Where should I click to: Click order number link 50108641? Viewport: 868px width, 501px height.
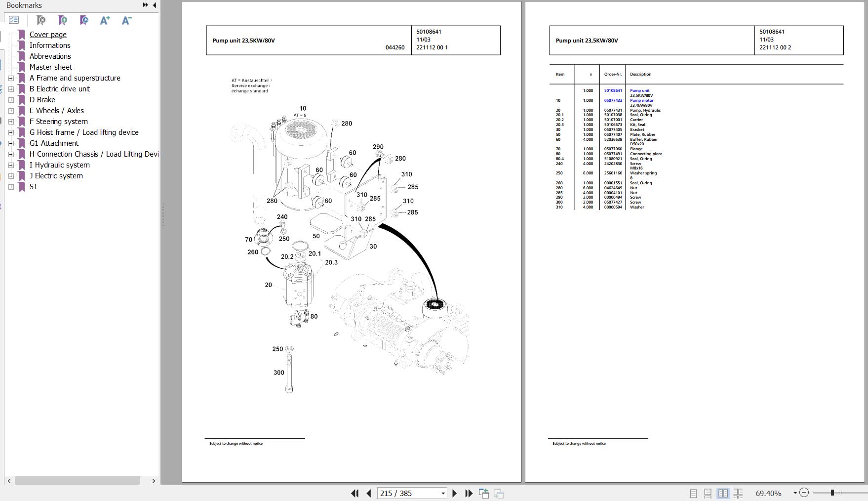[x=613, y=90]
